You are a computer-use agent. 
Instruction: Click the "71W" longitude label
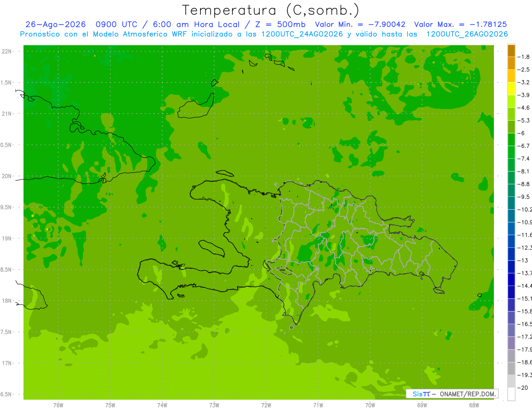coord(318,405)
